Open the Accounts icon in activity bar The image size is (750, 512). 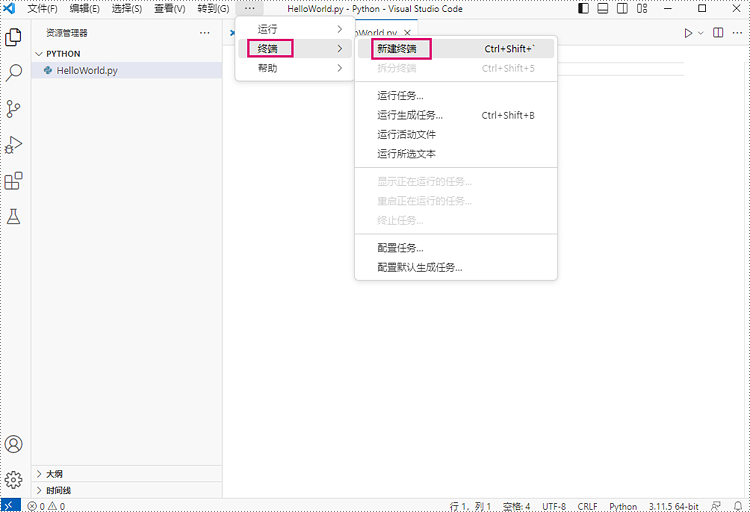(x=13, y=444)
